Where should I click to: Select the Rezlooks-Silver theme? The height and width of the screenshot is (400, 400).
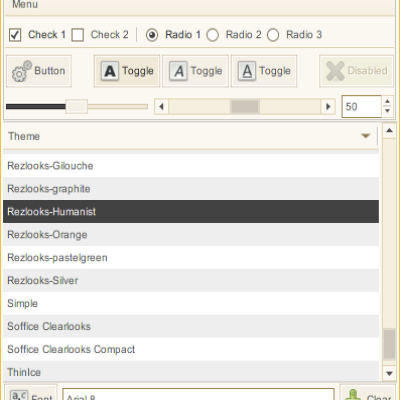191,281
